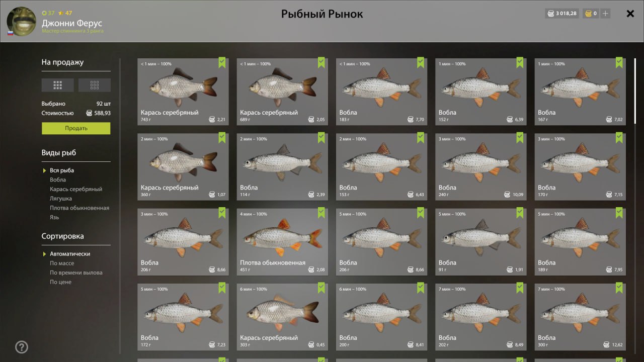This screenshot has width=644, height=362.
Task: Click the silver coin balance 3 018,28
Action: (x=562, y=14)
